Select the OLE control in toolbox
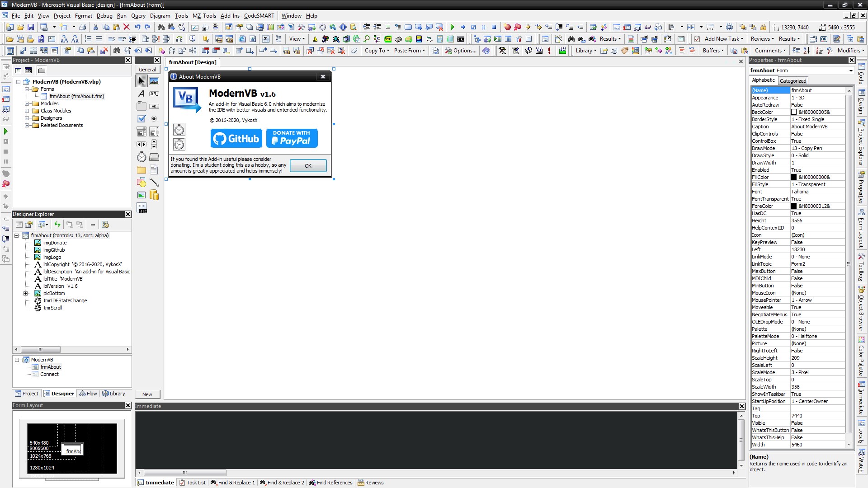868x488 pixels. pos(142,208)
